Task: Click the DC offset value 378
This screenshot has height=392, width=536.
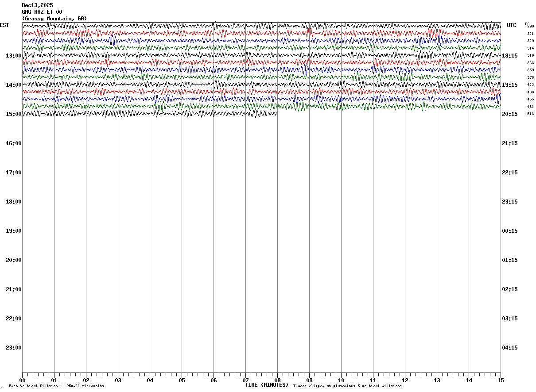Action: coord(530,77)
